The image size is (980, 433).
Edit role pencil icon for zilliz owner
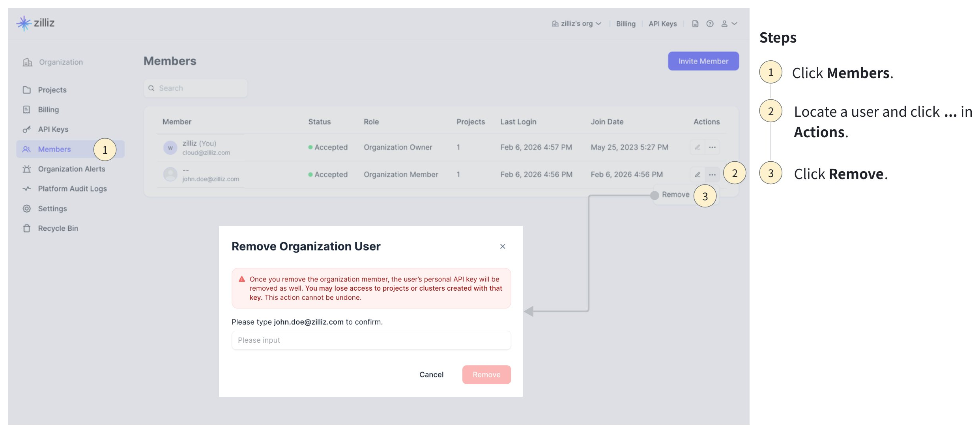click(698, 147)
